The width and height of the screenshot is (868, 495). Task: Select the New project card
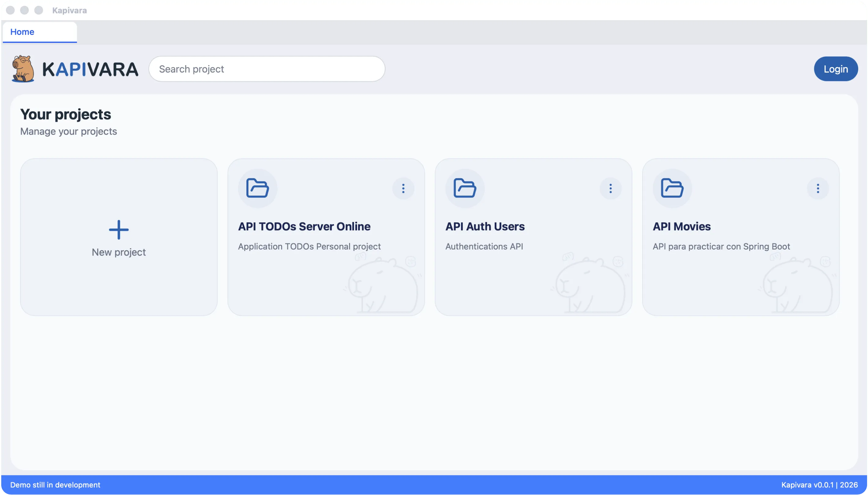pos(118,237)
